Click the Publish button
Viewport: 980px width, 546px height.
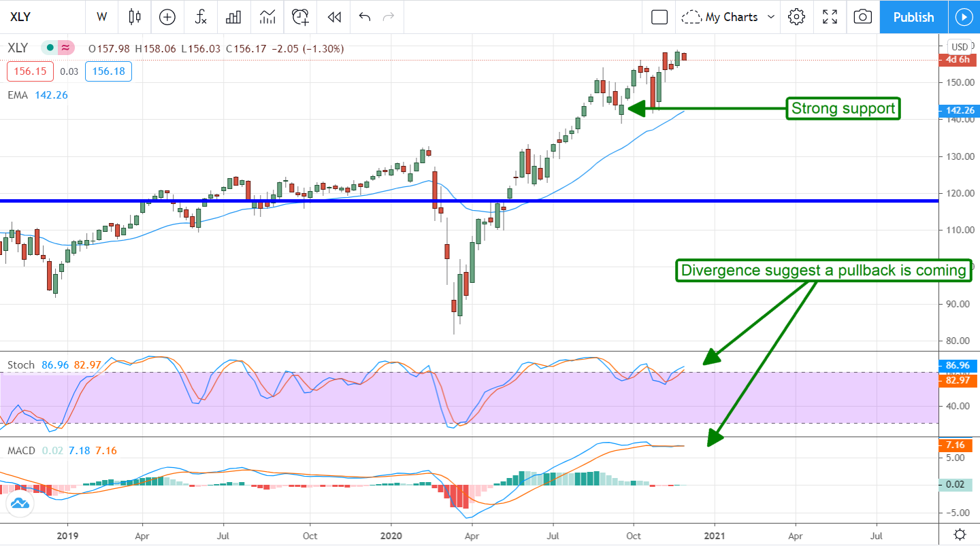click(913, 17)
